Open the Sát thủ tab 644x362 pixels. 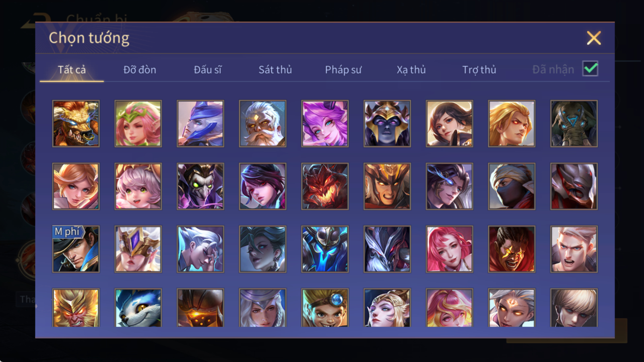[275, 70]
